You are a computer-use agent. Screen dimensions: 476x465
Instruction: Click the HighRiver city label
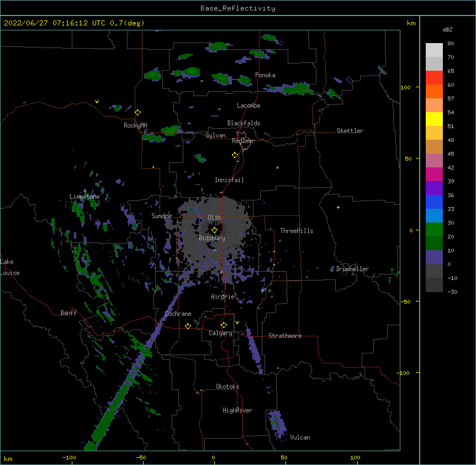(x=237, y=410)
